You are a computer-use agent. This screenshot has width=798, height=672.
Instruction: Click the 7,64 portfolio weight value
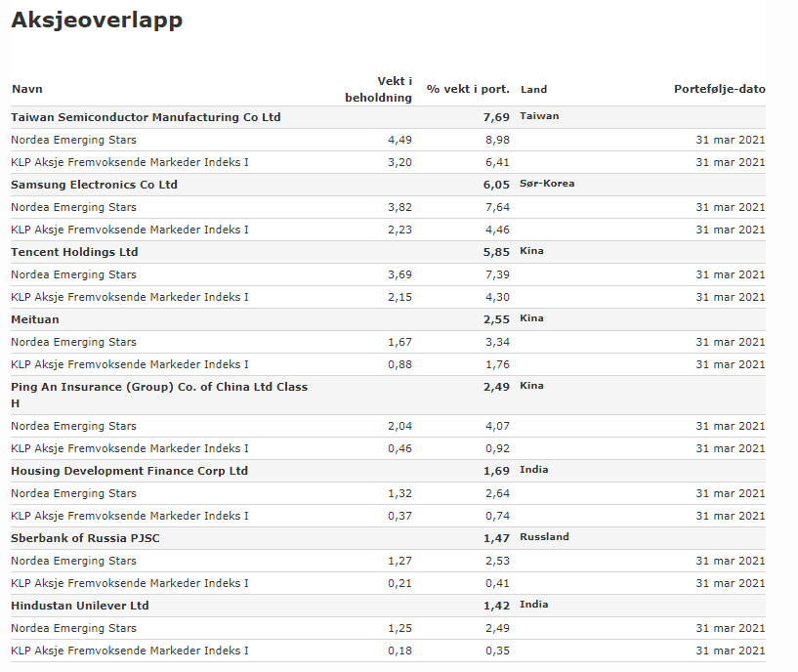pyautogui.click(x=497, y=207)
